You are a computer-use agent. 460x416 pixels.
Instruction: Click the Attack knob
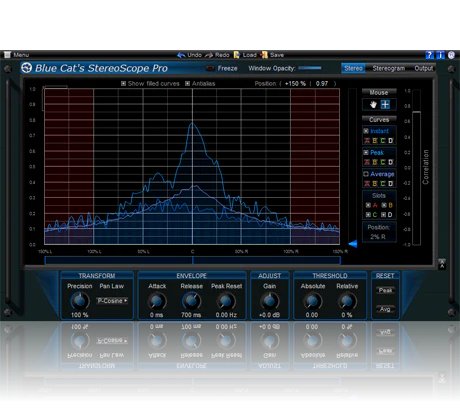[157, 301]
